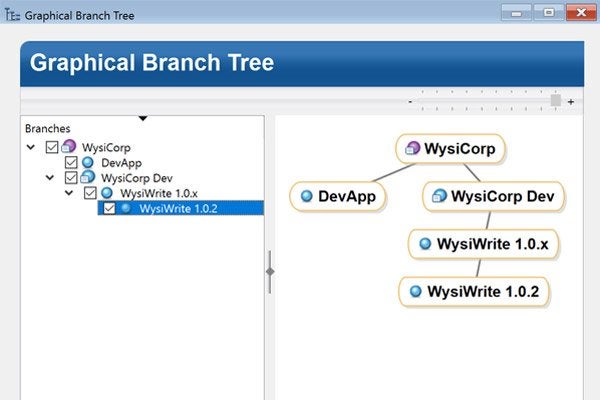The width and height of the screenshot is (600, 400).
Task: Click the WysiWrite 1.0.x node icon in diagram
Action: coord(425,243)
